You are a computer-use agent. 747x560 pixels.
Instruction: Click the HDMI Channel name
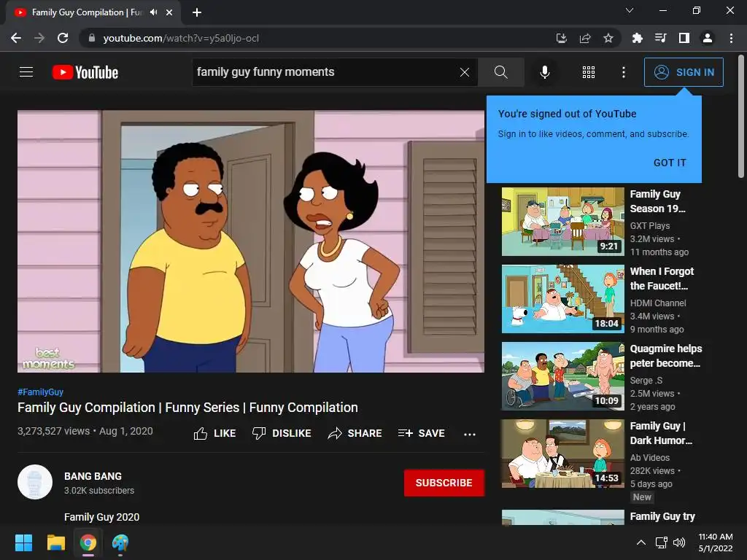pos(658,303)
